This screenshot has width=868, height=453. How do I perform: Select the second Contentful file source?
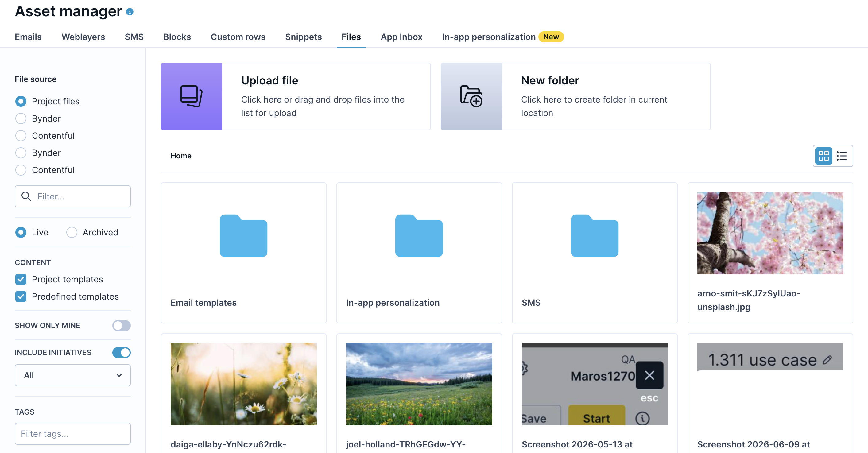[21, 170]
